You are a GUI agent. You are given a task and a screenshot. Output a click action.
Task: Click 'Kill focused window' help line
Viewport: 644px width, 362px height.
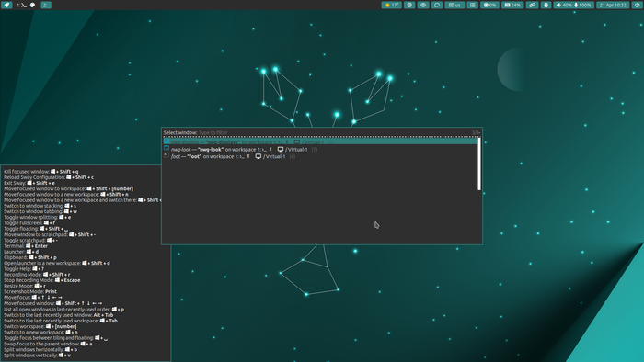click(x=41, y=172)
